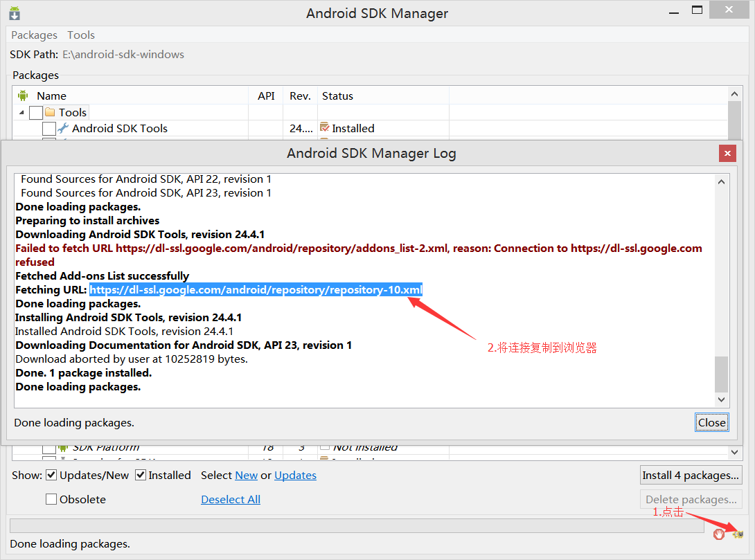
Task: Minimize the Android SDK Manager window
Action: [674, 12]
